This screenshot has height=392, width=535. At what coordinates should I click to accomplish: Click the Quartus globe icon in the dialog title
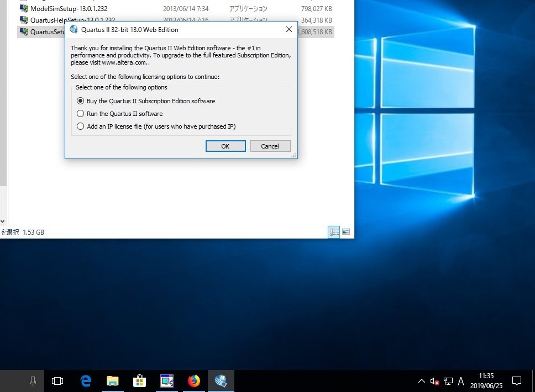coord(74,30)
